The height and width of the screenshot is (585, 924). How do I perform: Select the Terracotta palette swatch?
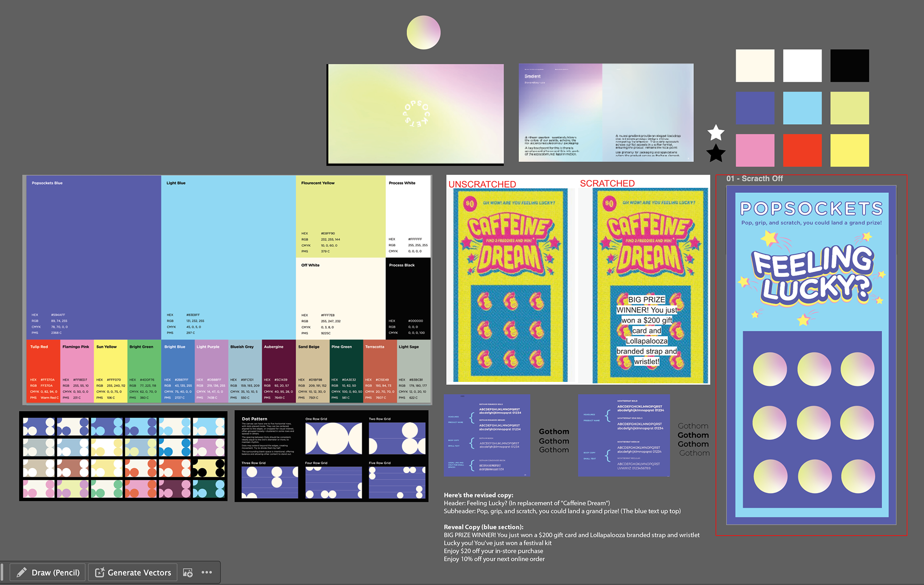(x=380, y=371)
